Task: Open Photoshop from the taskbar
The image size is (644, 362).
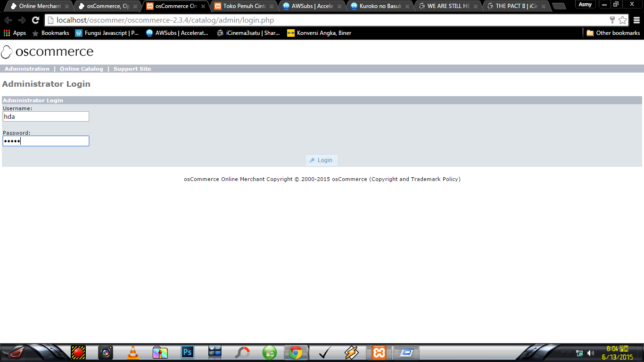Action: click(x=188, y=353)
